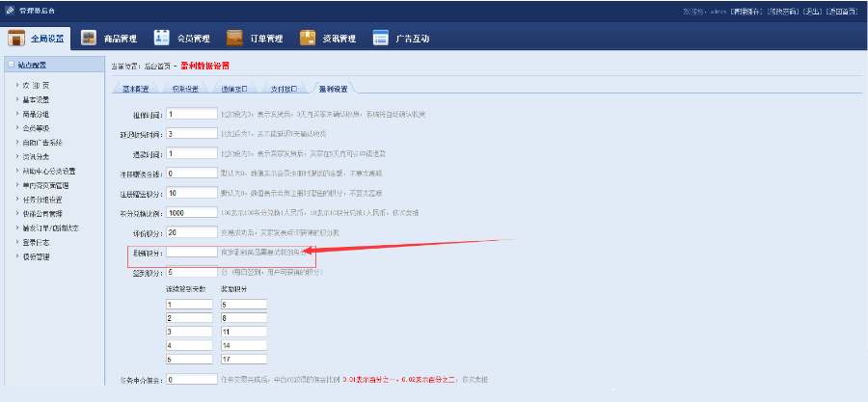The width and height of the screenshot is (868, 402).
Task: Click reward points input showing 17
Action: pyautogui.click(x=244, y=360)
